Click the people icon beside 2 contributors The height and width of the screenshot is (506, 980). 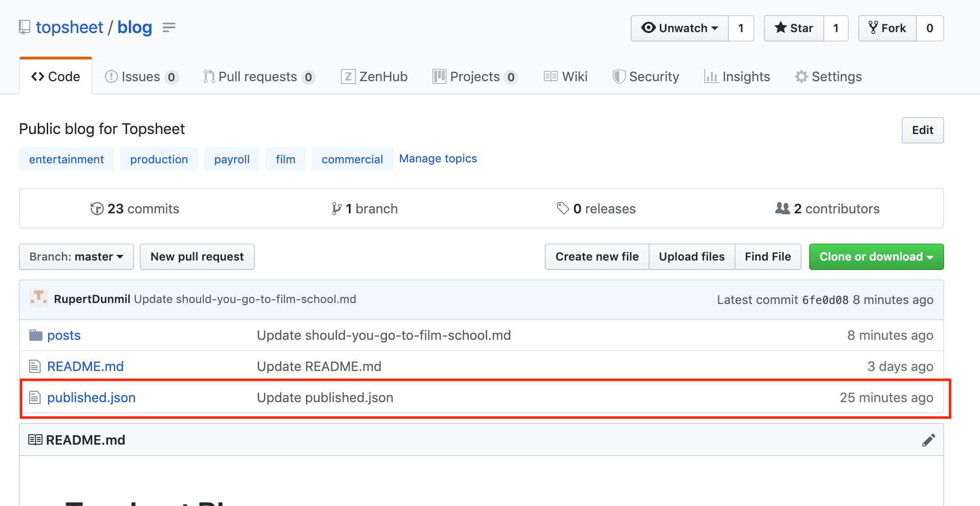782,208
